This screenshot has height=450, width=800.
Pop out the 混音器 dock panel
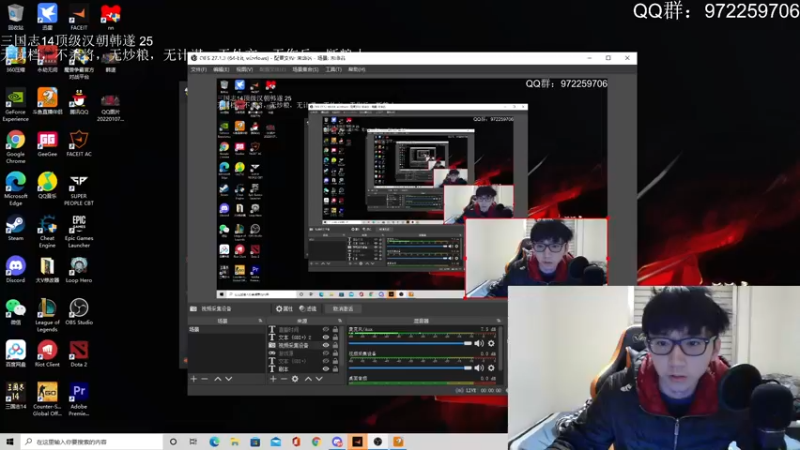498,321
